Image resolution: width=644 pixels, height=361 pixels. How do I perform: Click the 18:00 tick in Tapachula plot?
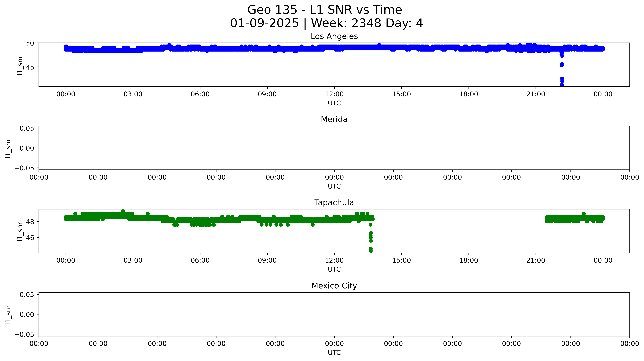(x=469, y=261)
